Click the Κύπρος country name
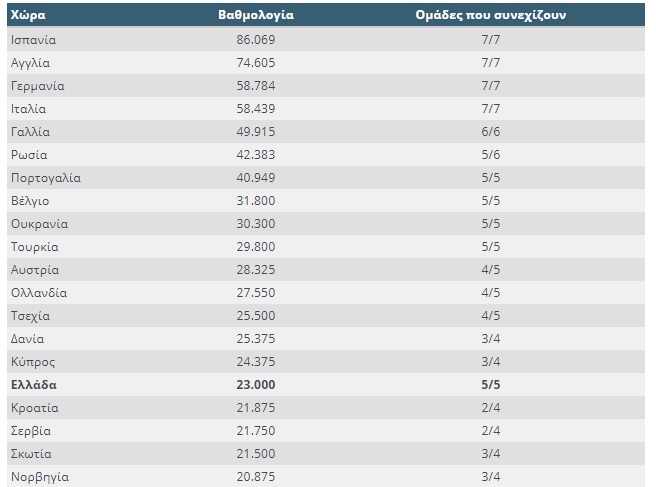 click(x=33, y=362)
